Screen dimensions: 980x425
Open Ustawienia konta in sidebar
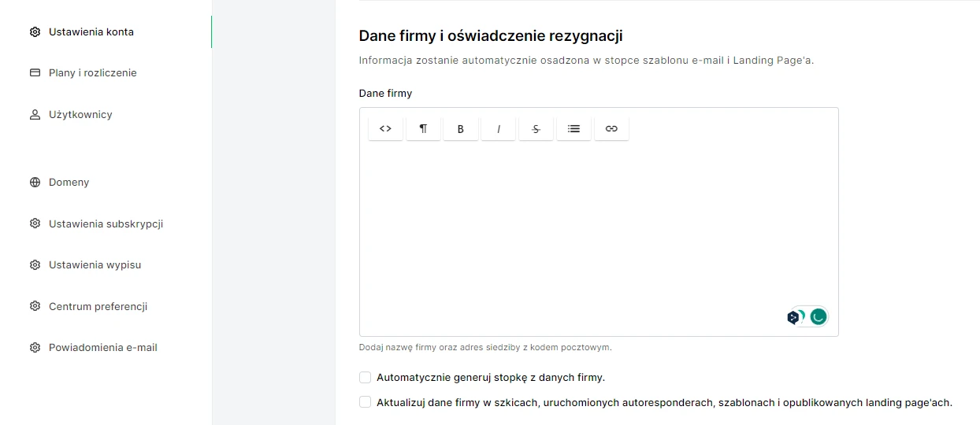click(x=91, y=32)
